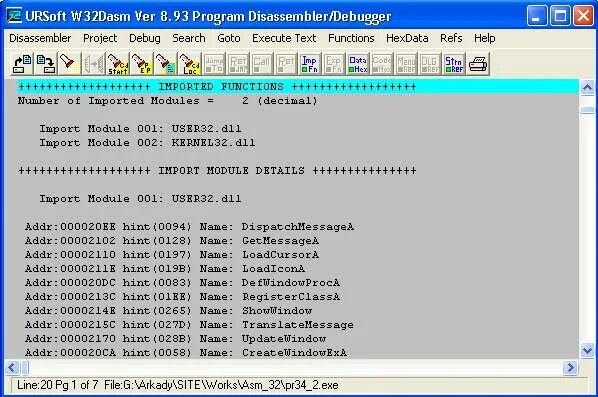This screenshot has height=397, width=598.
Task: Click the DLG Ref toolbar button
Action: [430, 64]
